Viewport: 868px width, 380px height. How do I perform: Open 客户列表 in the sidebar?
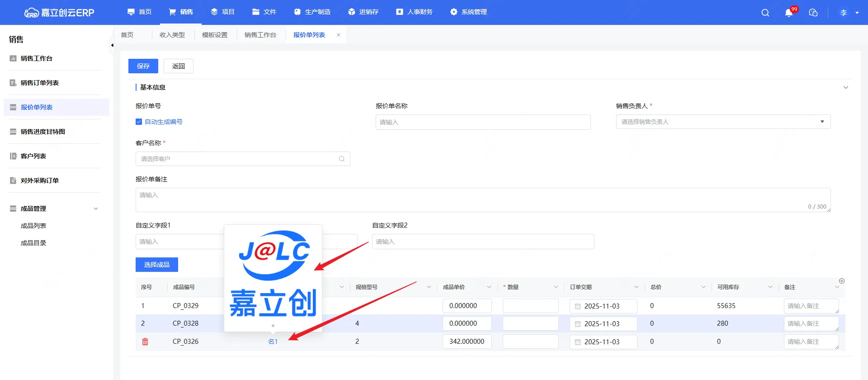[33, 156]
